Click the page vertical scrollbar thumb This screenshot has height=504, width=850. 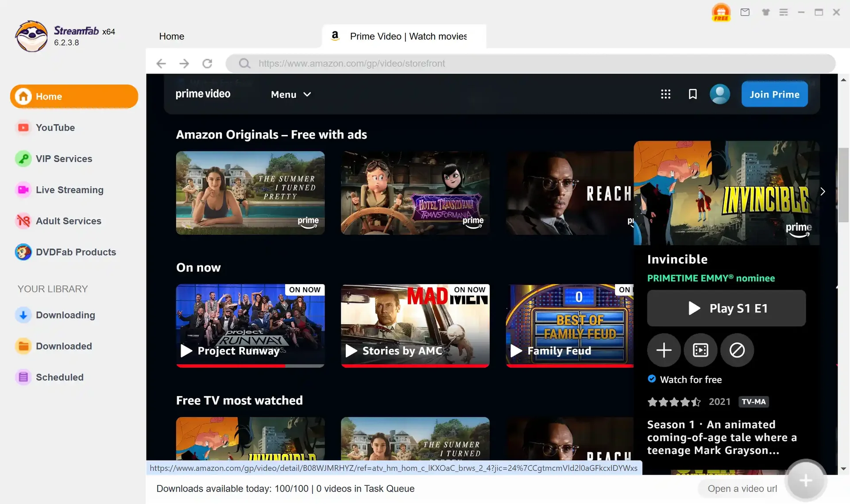click(x=843, y=185)
